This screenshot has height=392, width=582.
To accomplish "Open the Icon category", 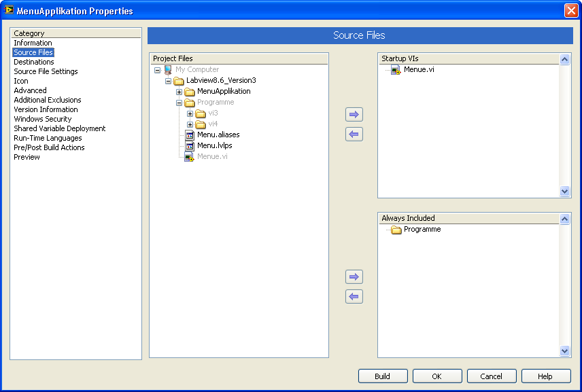I will click(x=21, y=81).
